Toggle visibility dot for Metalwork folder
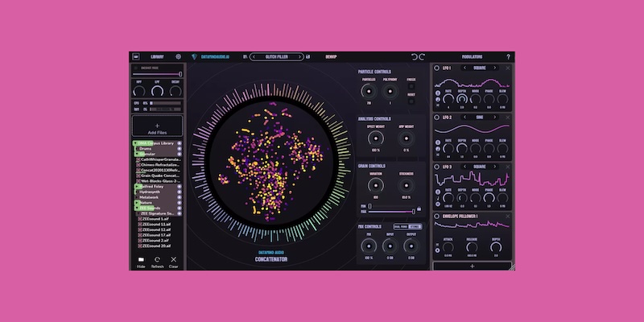The image size is (644, 322). pos(179,197)
